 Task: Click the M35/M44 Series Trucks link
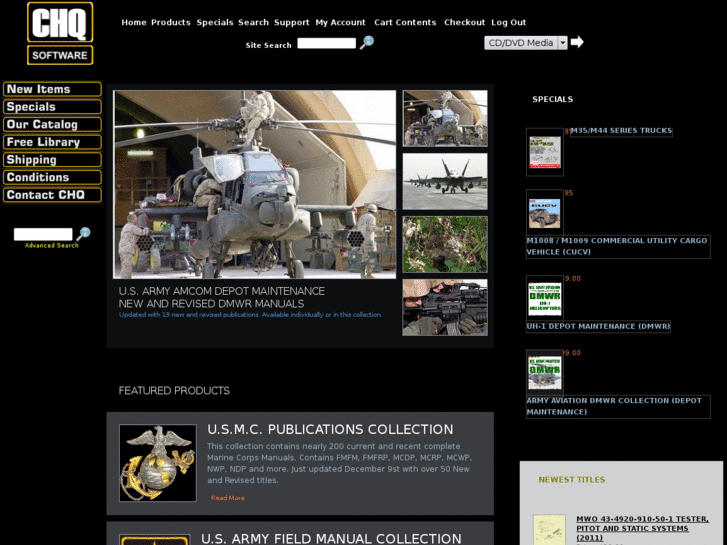click(621, 131)
